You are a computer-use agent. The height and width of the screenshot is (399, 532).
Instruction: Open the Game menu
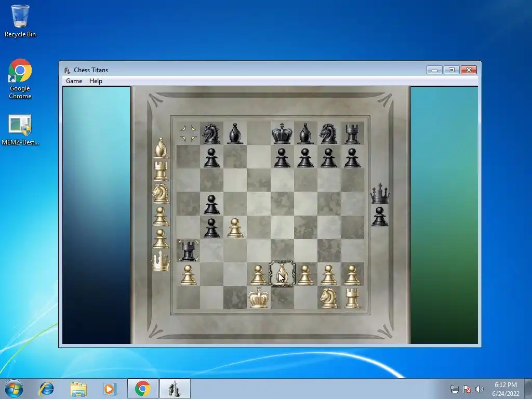coord(74,81)
